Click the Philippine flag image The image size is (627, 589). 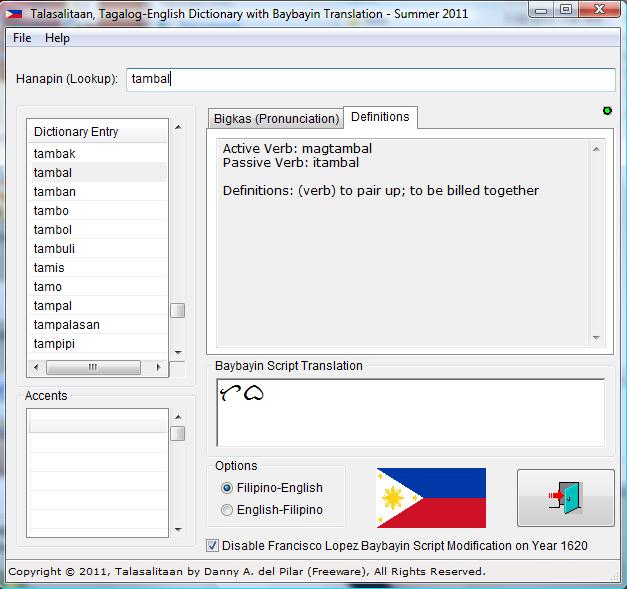pos(431,498)
